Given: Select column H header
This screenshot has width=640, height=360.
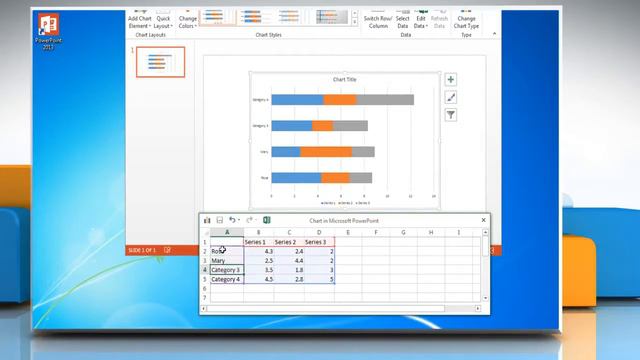Looking at the screenshot, I should pos(431,232).
